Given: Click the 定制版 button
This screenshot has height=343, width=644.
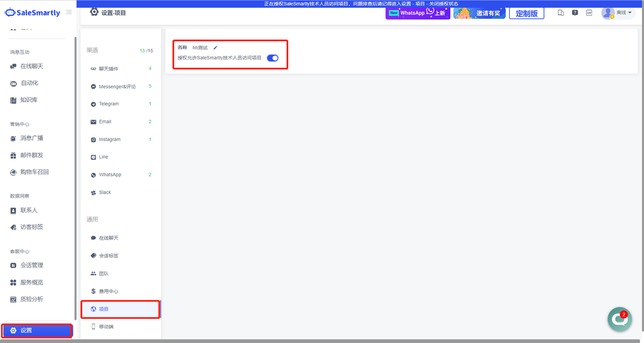Looking at the screenshot, I should [x=527, y=13].
